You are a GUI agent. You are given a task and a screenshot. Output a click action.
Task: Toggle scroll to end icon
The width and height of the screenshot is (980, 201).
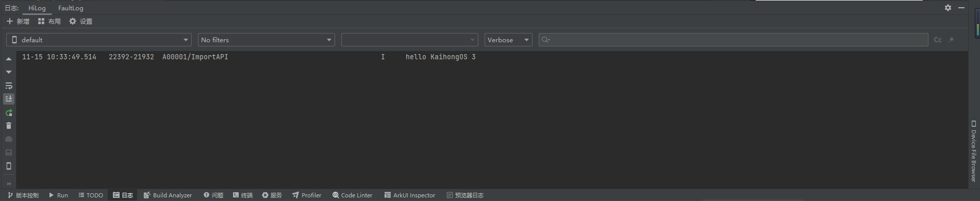coord(9,99)
